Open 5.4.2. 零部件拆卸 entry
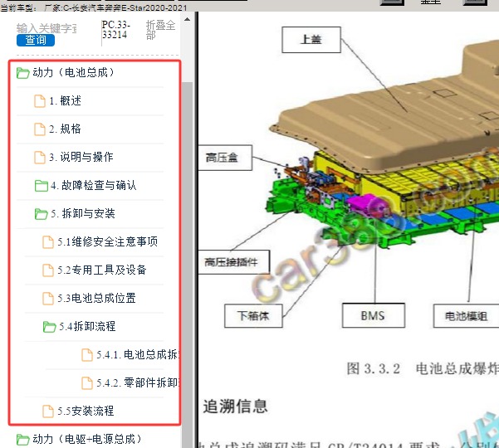The image size is (499, 448). coord(138,382)
